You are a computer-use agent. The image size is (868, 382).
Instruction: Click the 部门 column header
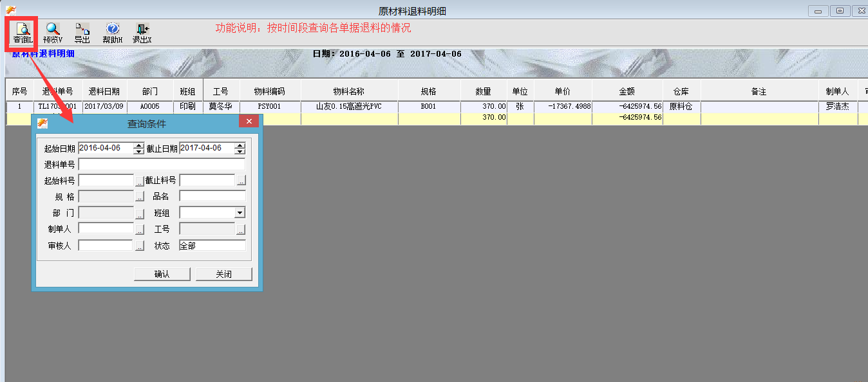[x=149, y=92]
